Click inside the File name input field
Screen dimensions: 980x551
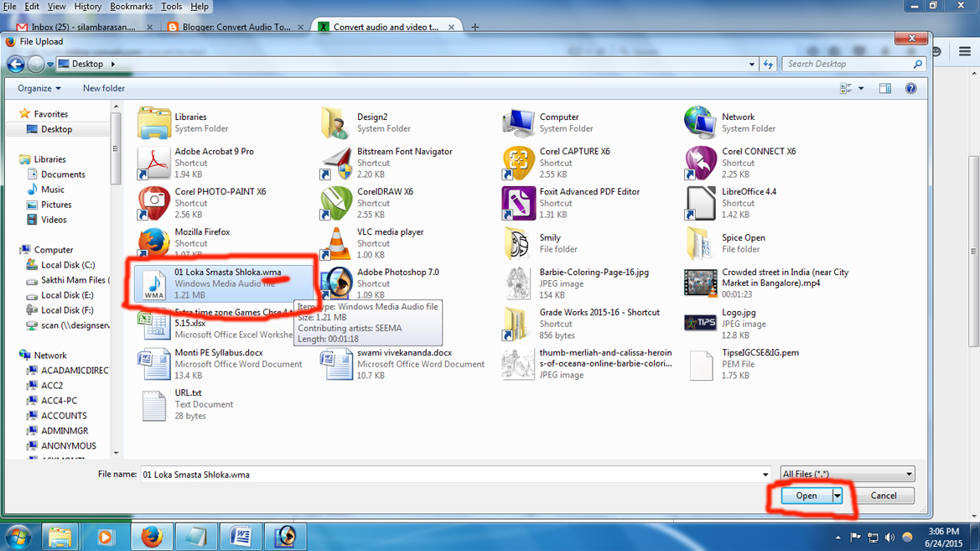click(x=419, y=473)
